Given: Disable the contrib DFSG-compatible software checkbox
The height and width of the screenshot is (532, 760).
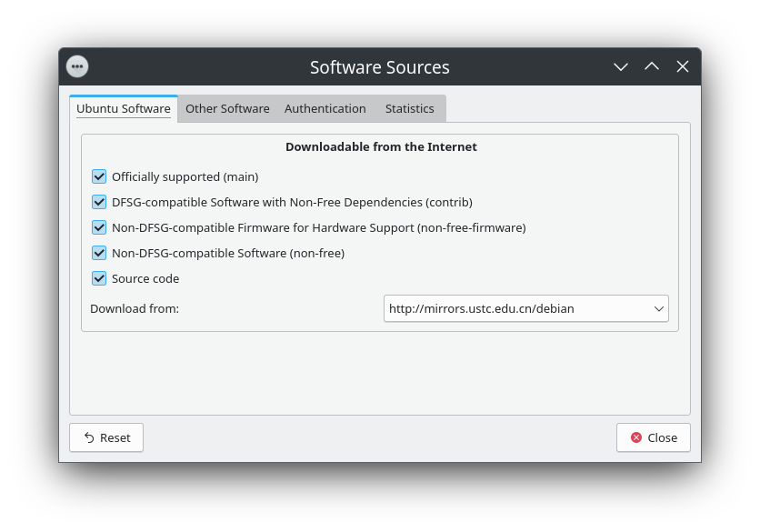Looking at the screenshot, I should (x=99, y=202).
